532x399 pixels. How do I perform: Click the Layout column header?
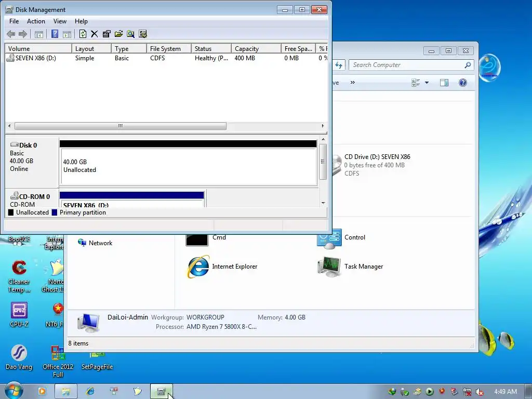[x=91, y=48]
